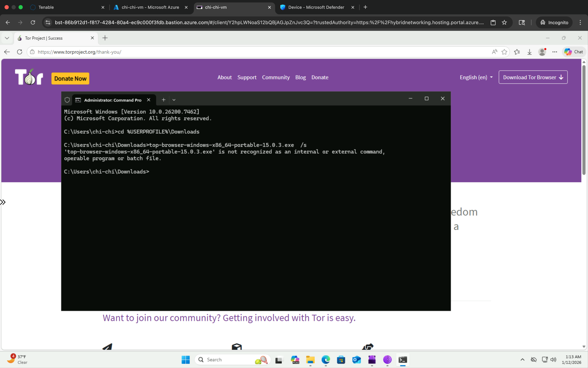Open a new tab in Edge
588x368 pixels.
[105, 38]
